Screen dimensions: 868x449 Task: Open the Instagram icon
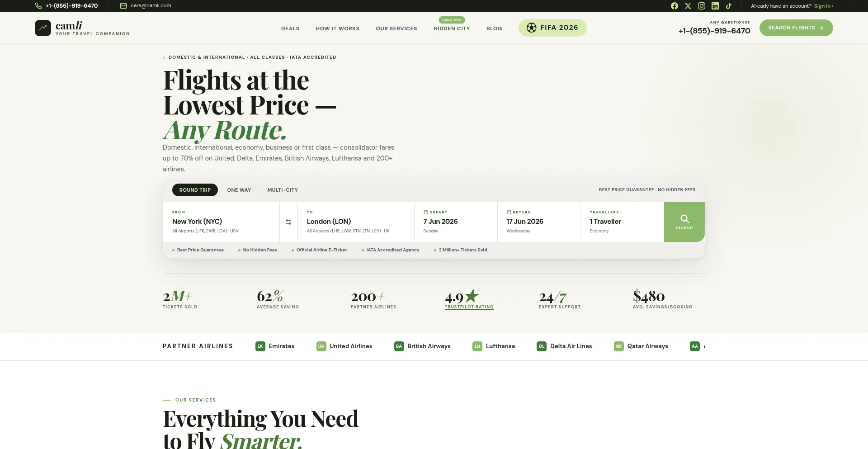702,6
